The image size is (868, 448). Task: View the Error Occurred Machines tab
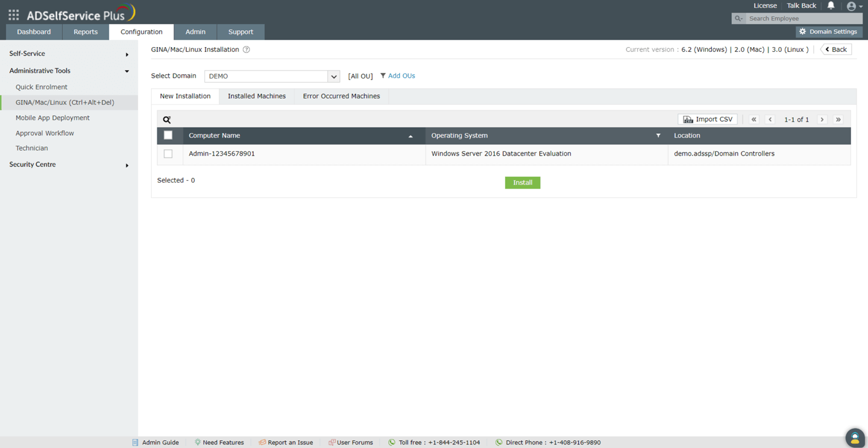pos(341,96)
